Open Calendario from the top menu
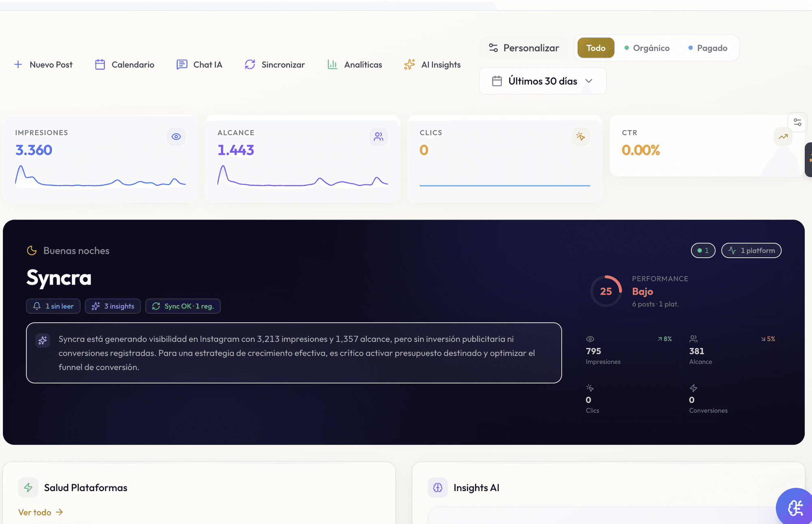Viewport: 812px width, 524px height. 124,64
